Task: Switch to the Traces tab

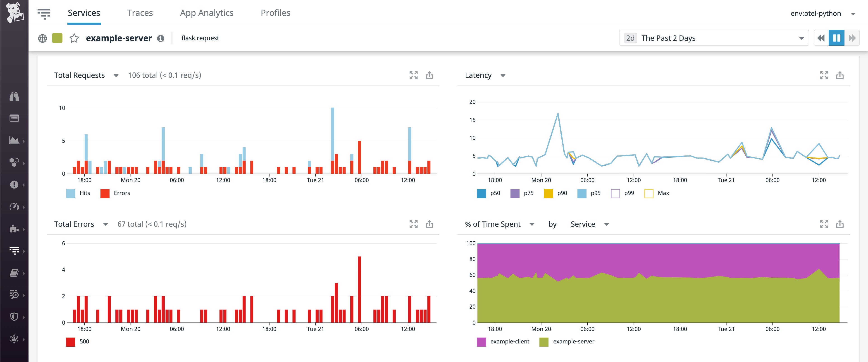Action: (140, 13)
